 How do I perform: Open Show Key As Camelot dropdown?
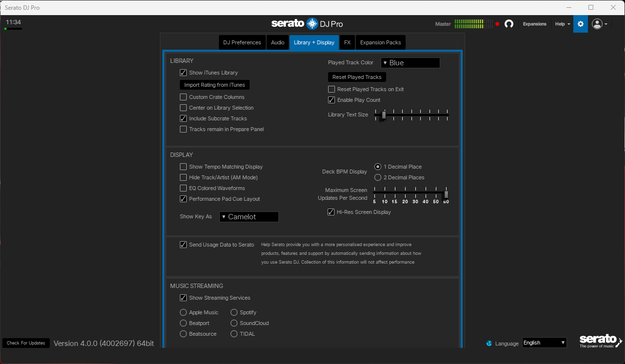pyautogui.click(x=249, y=217)
